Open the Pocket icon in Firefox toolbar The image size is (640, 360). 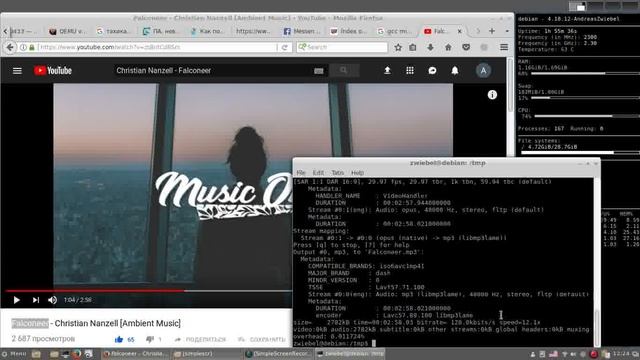[466, 47]
